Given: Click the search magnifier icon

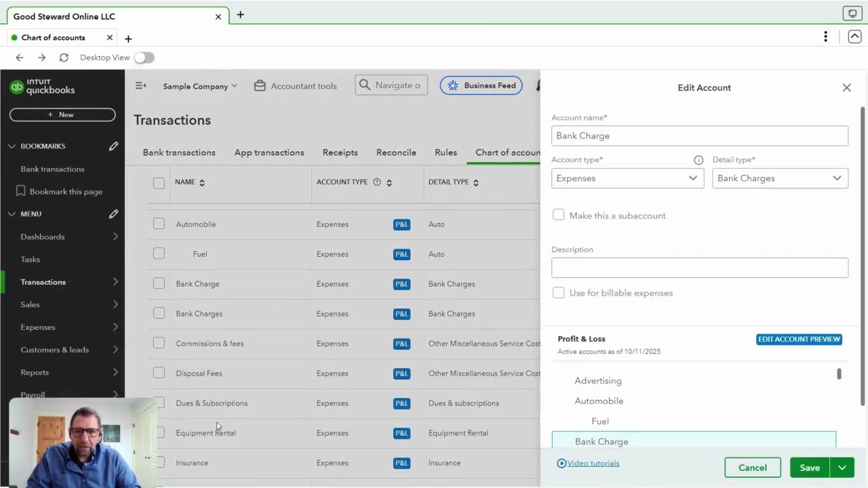Looking at the screenshot, I should pyautogui.click(x=365, y=85).
